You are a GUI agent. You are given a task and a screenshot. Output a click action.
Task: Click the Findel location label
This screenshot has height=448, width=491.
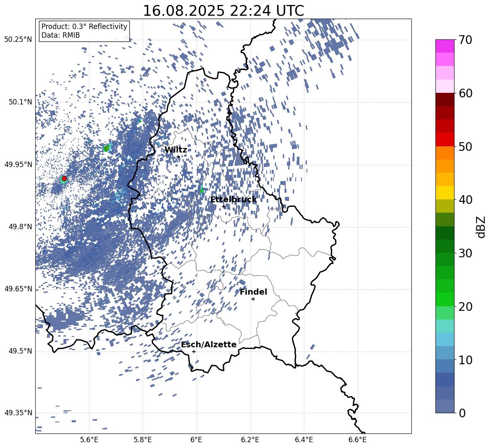253,292
